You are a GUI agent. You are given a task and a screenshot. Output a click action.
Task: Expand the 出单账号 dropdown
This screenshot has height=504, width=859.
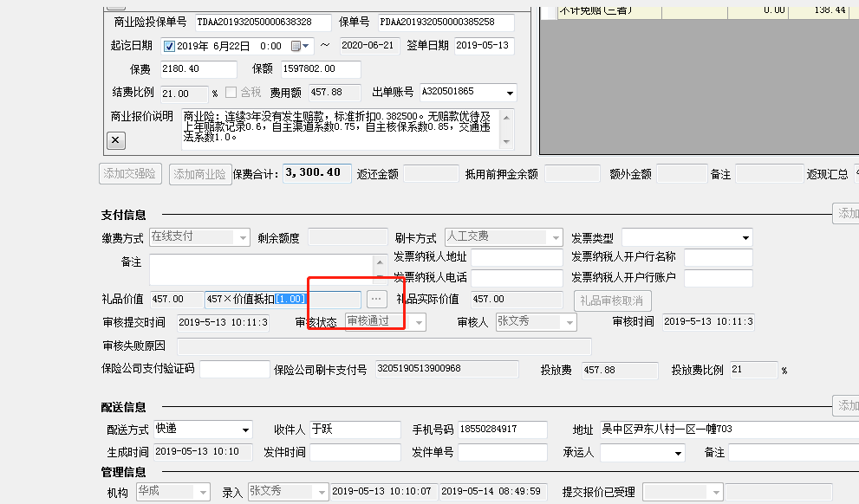pyautogui.click(x=510, y=93)
